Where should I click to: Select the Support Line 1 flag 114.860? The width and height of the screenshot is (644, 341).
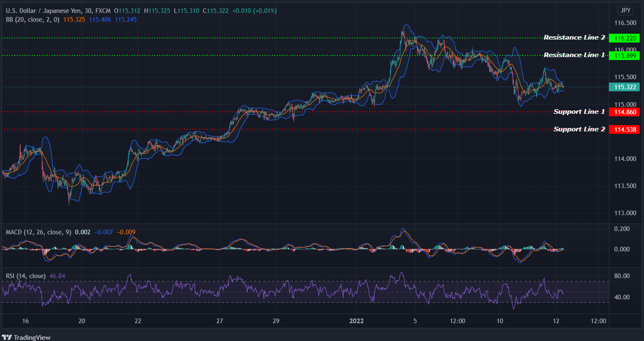pos(624,112)
